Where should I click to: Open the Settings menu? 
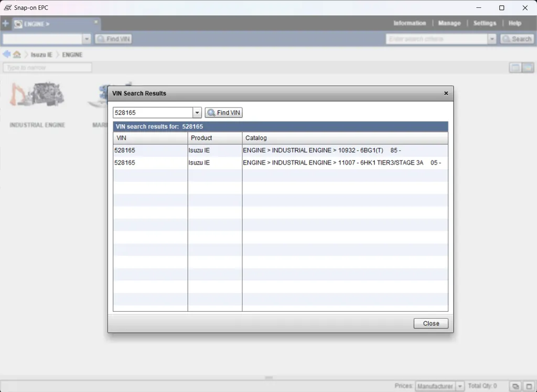(x=485, y=23)
